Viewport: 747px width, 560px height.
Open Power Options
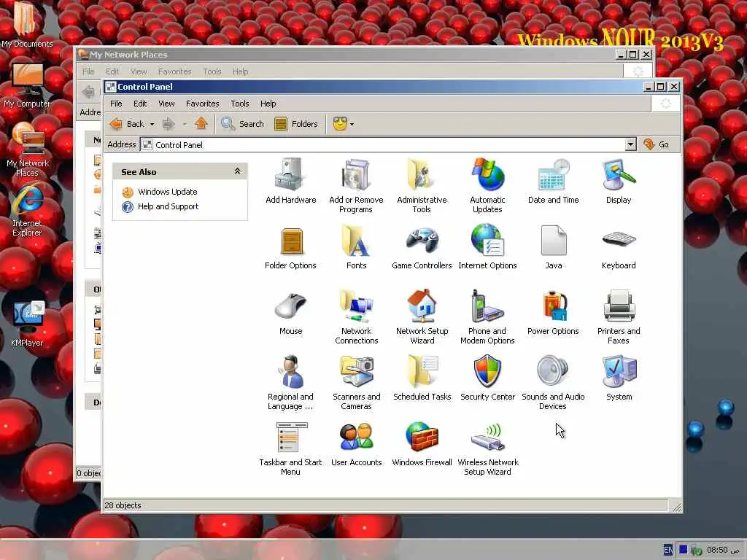coord(553,314)
